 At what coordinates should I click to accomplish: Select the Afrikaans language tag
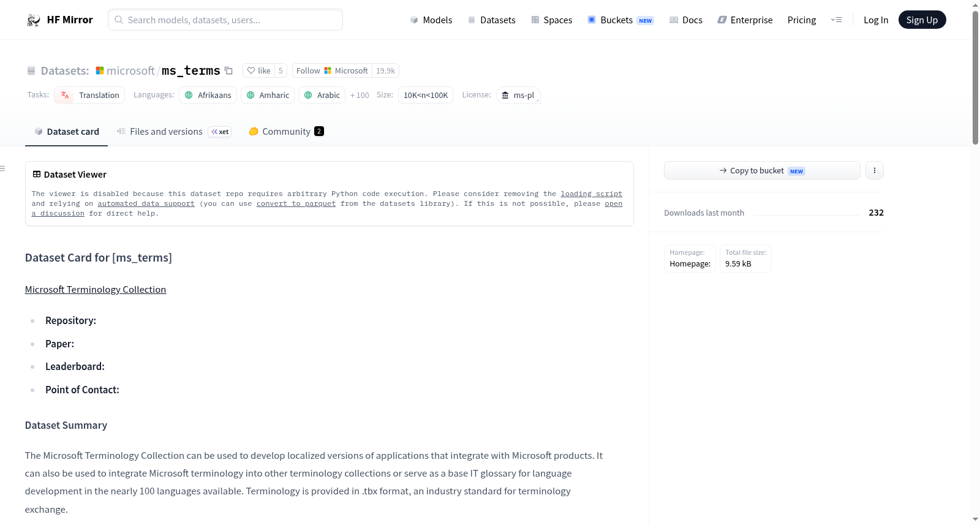click(208, 95)
